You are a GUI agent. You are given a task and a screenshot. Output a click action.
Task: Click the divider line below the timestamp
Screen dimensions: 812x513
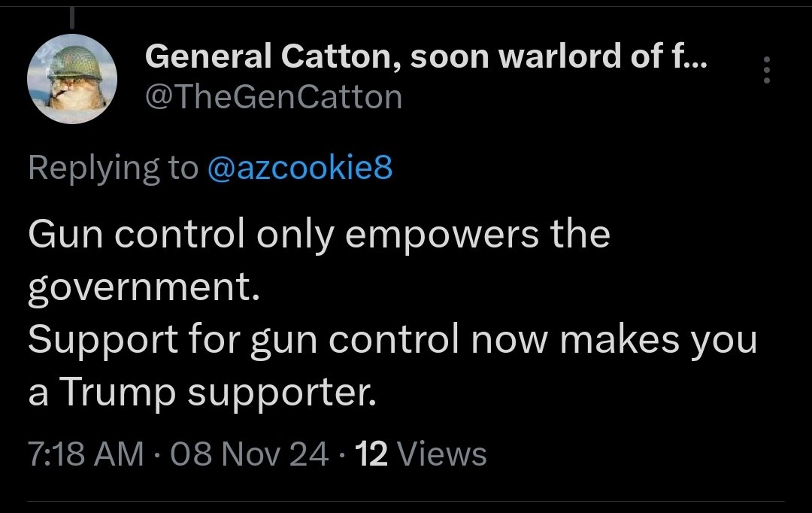[405, 501]
